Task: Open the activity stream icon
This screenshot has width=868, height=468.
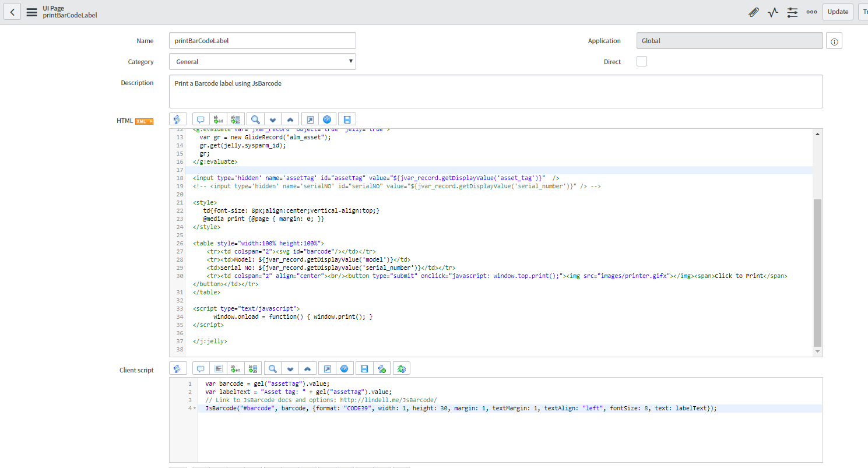Action: pos(773,12)
